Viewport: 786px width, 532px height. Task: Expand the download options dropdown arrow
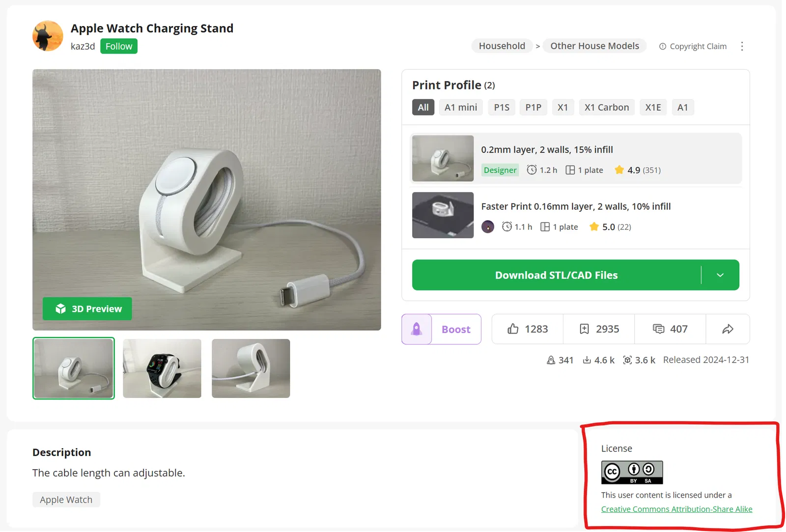coord(720,275)
